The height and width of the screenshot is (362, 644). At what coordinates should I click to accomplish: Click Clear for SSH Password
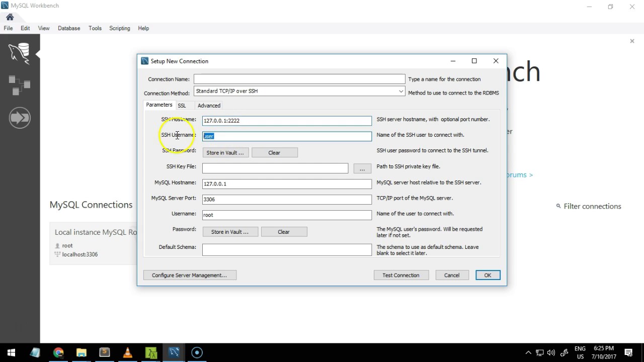pos(274,152)
